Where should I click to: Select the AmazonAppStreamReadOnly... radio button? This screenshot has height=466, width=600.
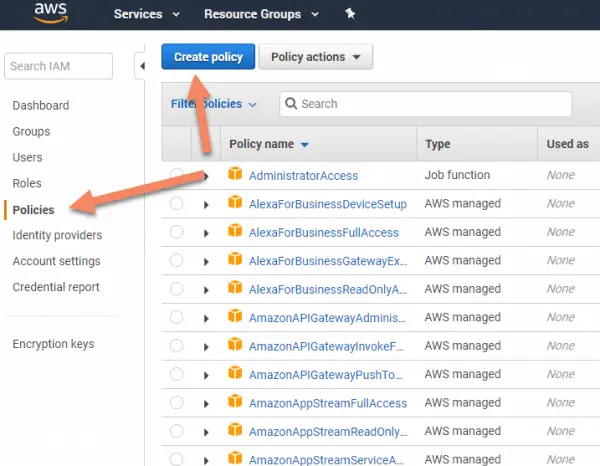[x=176, y=431]
